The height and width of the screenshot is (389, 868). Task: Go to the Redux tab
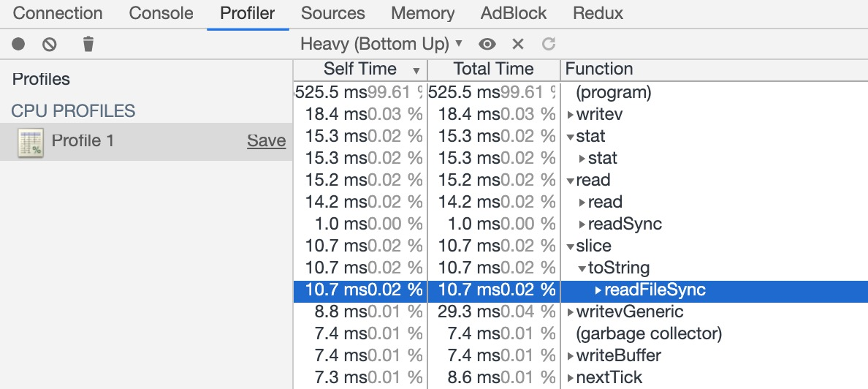(x=598, y=13)
